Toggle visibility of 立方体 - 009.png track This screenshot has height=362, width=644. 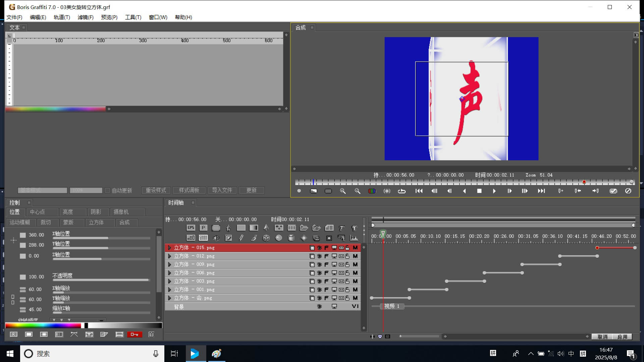click(319, 264)
